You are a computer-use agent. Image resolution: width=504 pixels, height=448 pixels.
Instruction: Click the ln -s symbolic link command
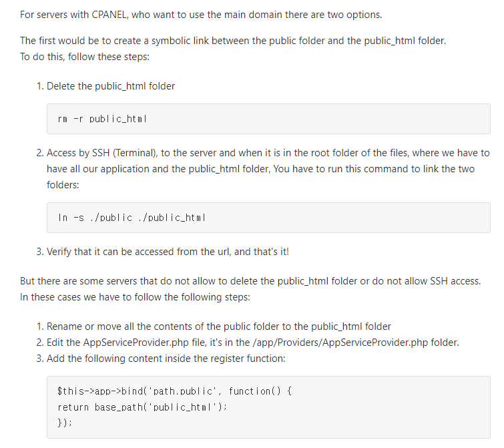132,218
